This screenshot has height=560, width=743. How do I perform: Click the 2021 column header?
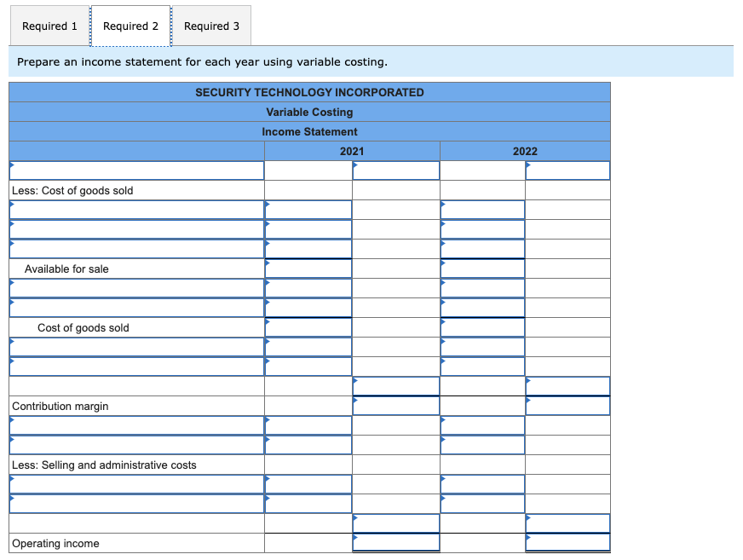tap(352, 151)
